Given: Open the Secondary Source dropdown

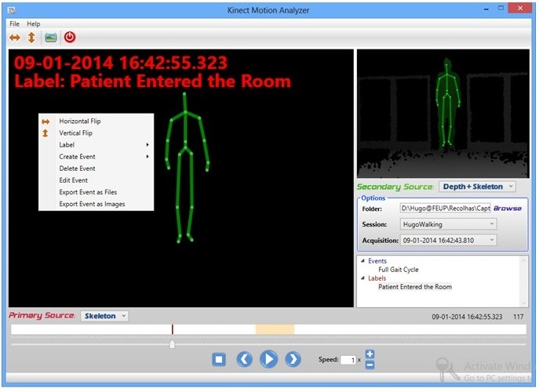Looking at the screenshot, I should (x=477, y=187).
